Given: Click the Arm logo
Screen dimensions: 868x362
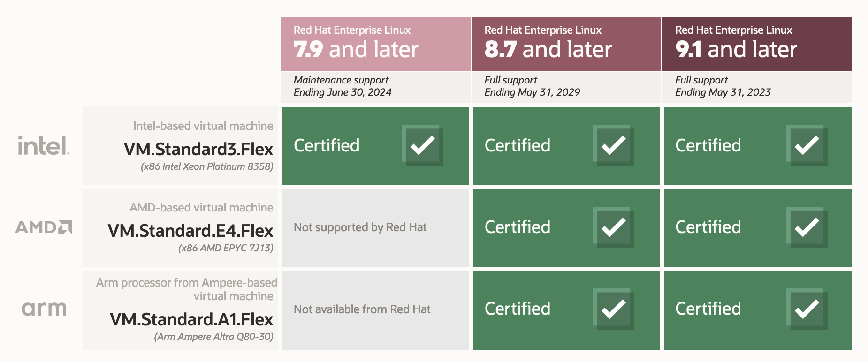Looking at the screenshot, I should tap(44, 309).
